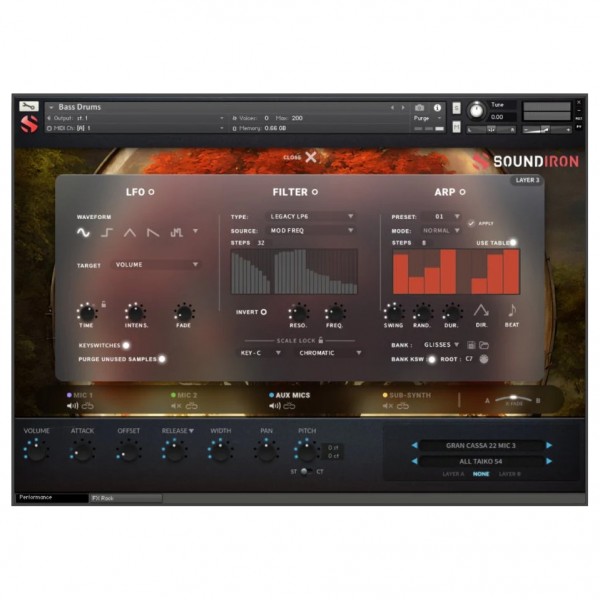Flip the ST/CT pitch switch

[x=306, y=471]
